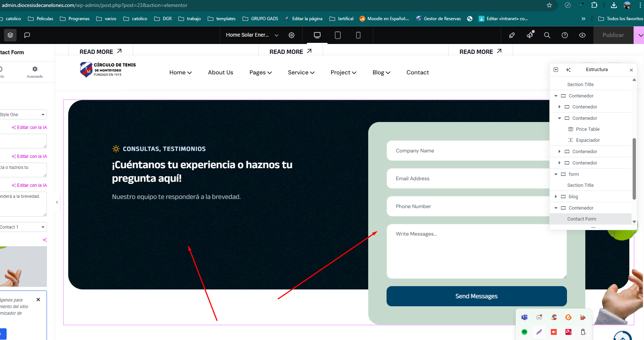644x340 pixels.
Task: Switch to mobile responsive view
Action: (x=358, y=35)
